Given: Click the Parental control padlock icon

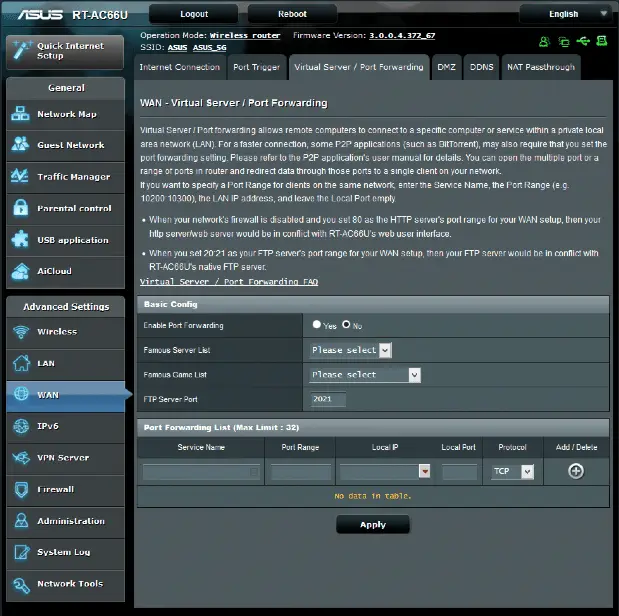Looking at the screenshot, I should (x=21, y=207).
